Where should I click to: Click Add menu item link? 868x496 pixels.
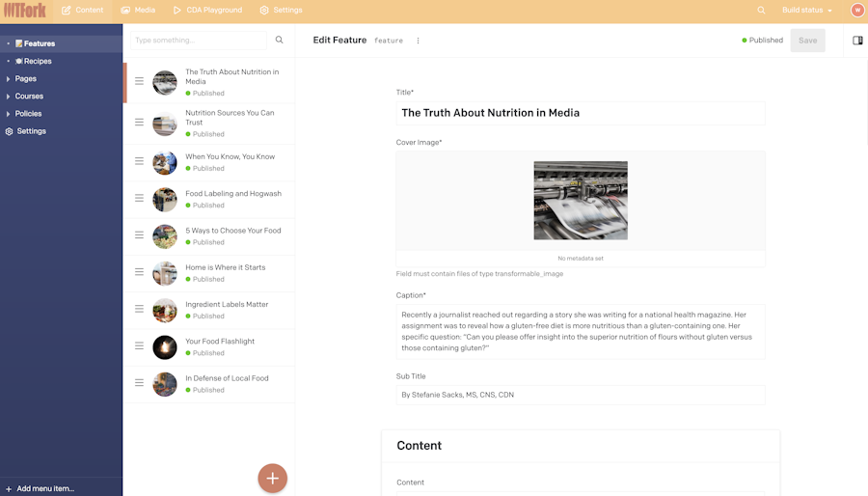coord(40,488)
